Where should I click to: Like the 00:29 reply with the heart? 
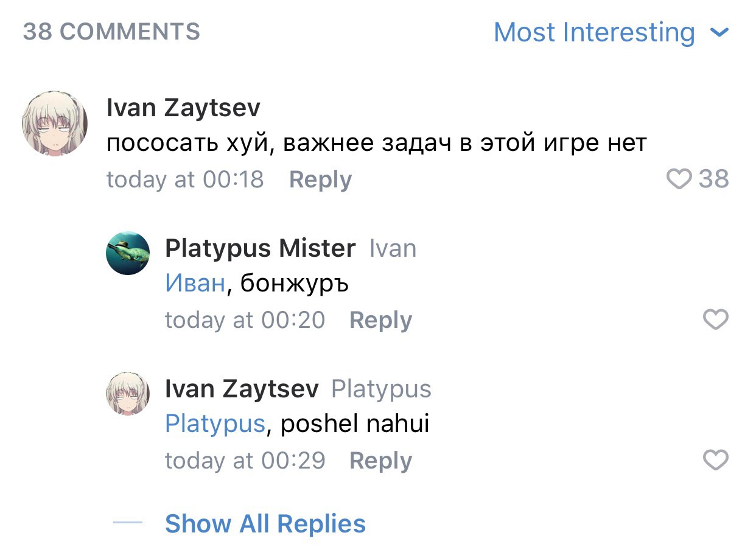[x=715, y=461]
